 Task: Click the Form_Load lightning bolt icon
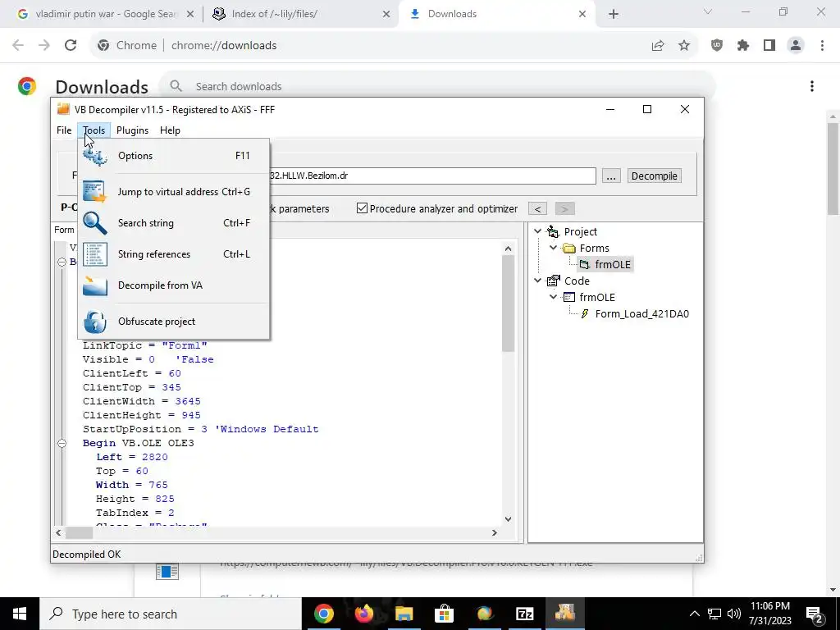coord(585,313)
